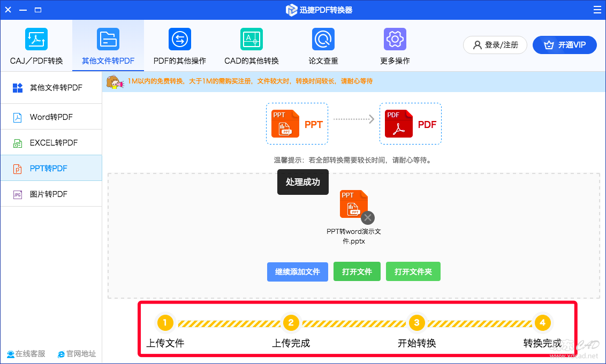The height and width of the screenshot is (364, 606).
Task: Open the 官网地址 link
Action: coord(77,354)
